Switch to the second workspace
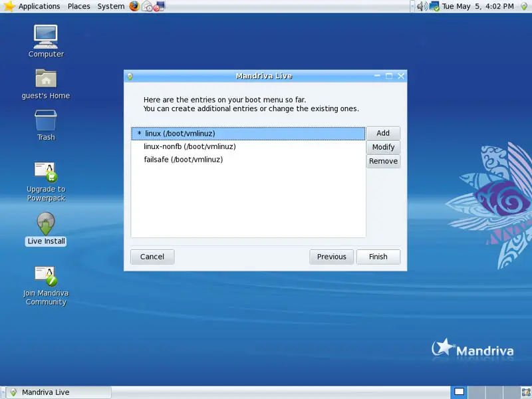Image resolution: width=532 pixels, height=399 pixels. tap(476, 392)
